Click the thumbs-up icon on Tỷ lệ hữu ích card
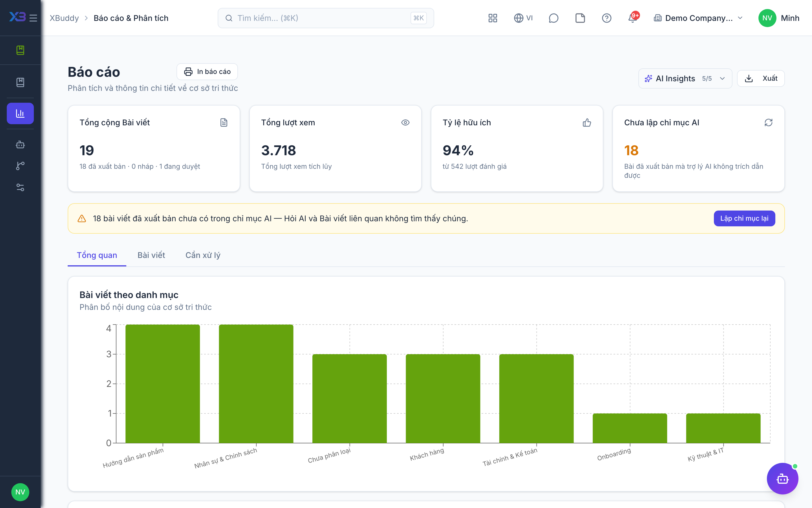The width and height of the screenshot is (812, 508). 587,123
